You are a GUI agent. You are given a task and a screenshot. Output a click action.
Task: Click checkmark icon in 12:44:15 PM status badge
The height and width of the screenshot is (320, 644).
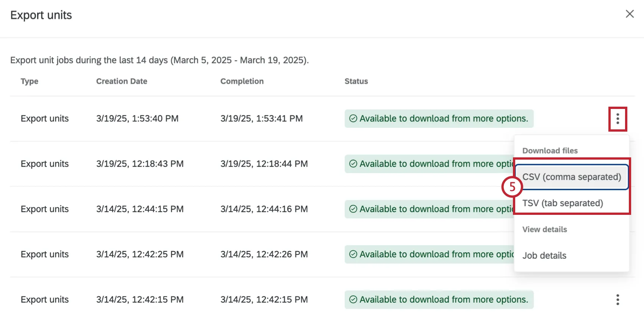point(353,209)
